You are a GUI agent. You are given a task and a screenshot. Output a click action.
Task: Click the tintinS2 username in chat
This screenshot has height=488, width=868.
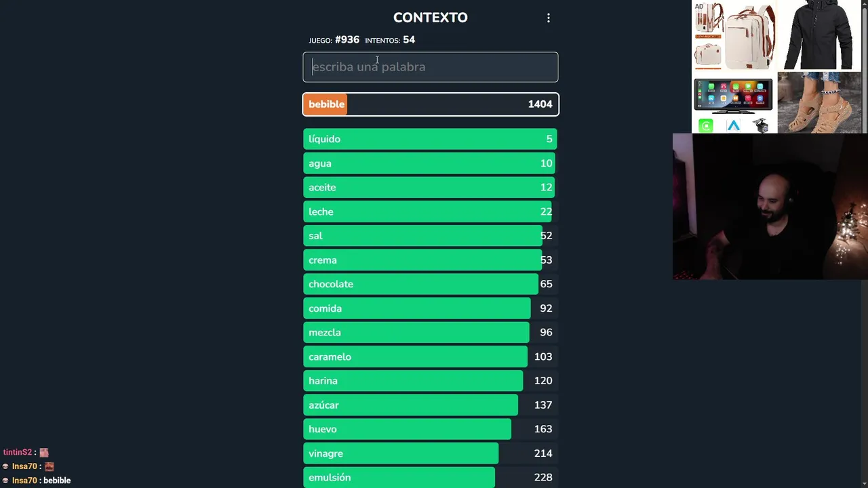click(17, 452)
